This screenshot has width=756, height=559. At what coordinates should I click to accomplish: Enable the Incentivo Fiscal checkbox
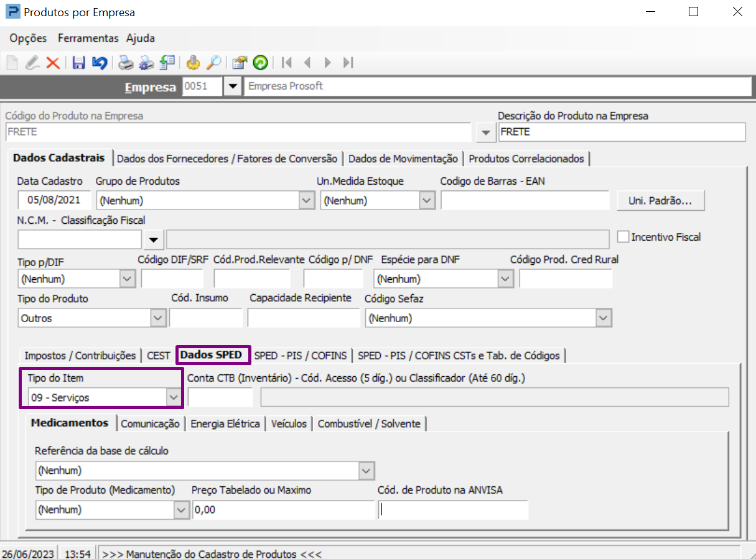pos(623,237)
